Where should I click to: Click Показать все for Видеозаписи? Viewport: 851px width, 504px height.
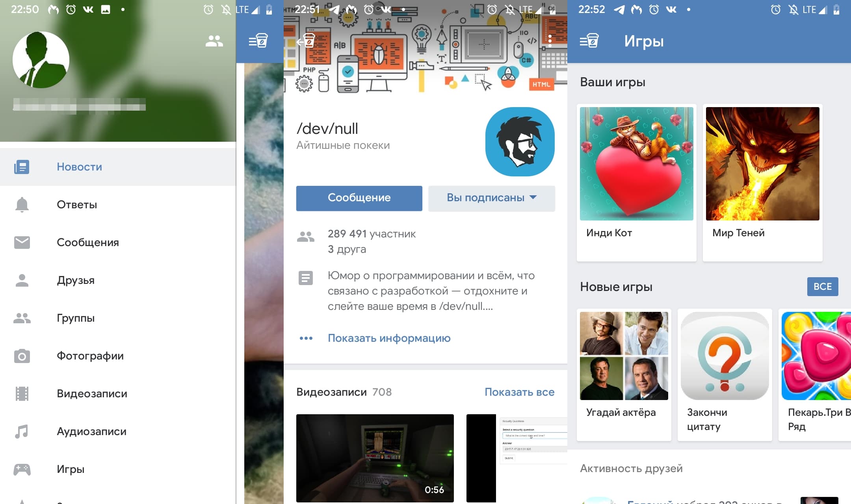click(519, 392)
